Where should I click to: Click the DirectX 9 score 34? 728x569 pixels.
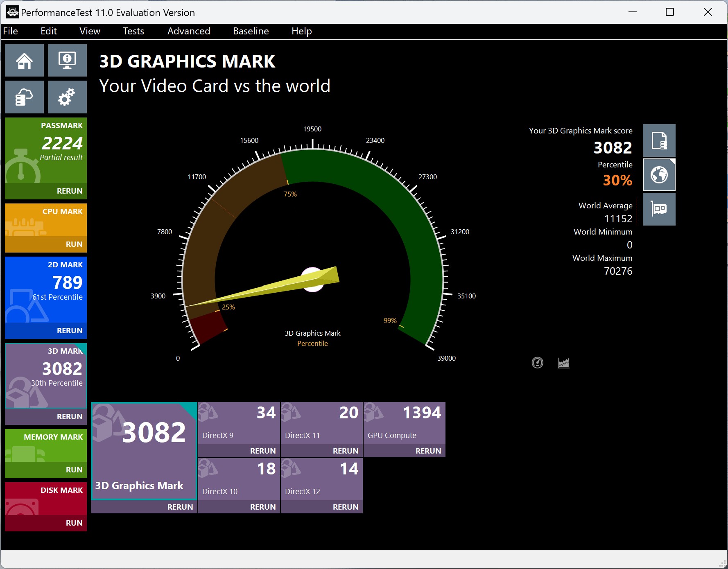pyautogui.click(x=266, y=413)
